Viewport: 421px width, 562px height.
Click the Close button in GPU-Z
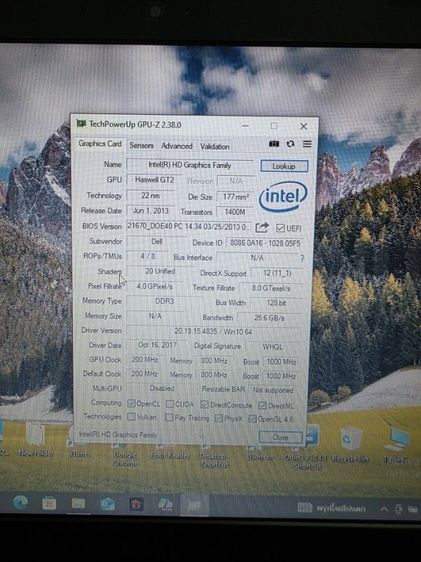(280, 437)
